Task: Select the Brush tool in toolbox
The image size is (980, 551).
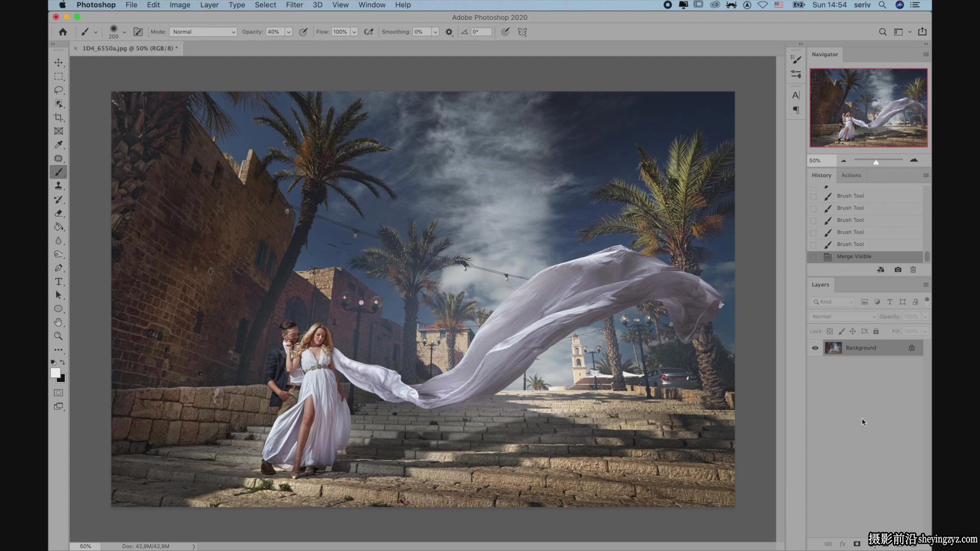Action: [x=59, y=172]
